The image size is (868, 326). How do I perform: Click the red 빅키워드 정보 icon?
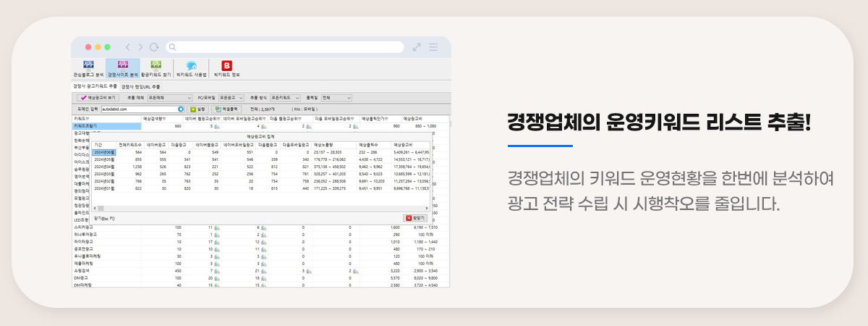coord(226,69)
